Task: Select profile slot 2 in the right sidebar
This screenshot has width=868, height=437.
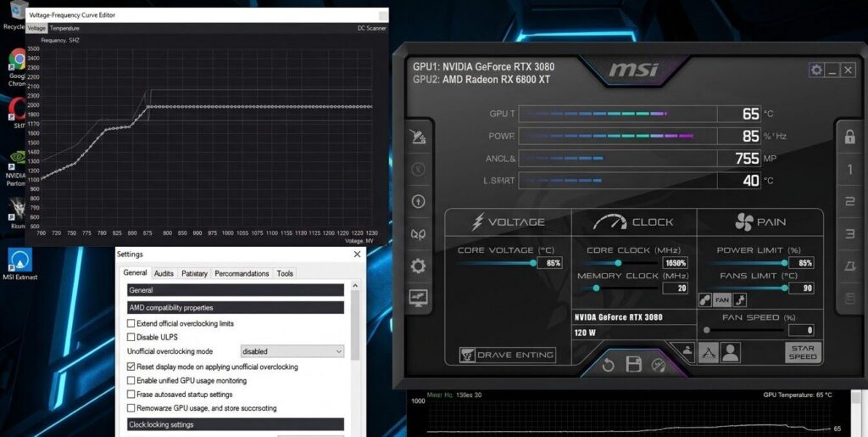Action: click(849, 202)
